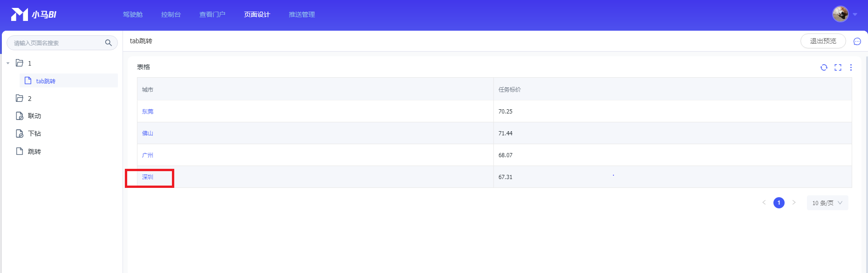Image resolution: width=868 pixels, height=273 pixels.
Task: Open the 10 条/页 page size dropdown
Action: click(x=827, y=203)
